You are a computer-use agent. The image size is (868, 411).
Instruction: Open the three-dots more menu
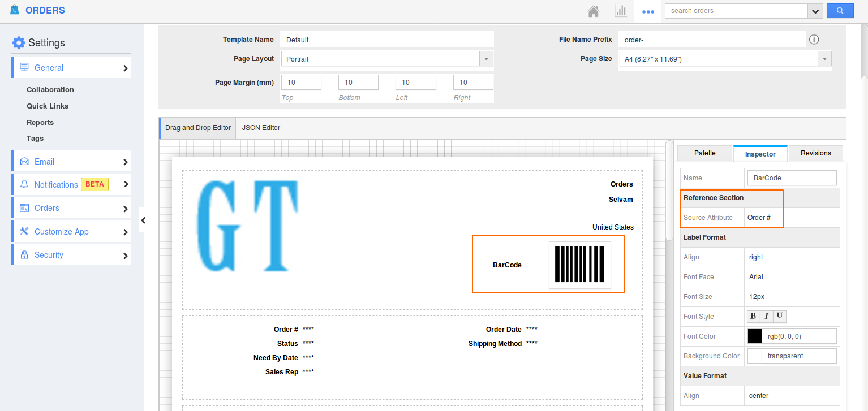point(648,11)
